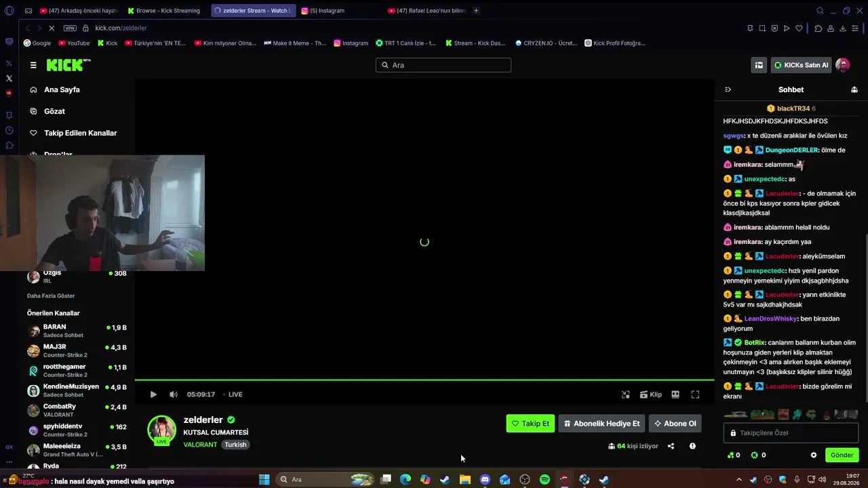Expand Daha Fazla Göster list

(51, 296)
